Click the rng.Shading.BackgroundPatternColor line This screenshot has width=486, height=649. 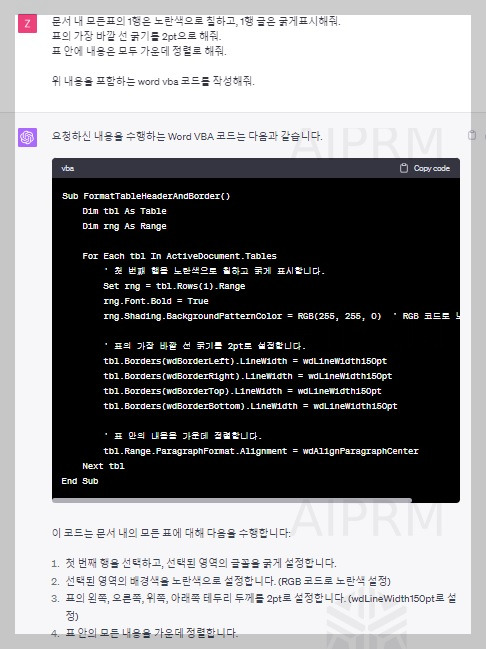[x=281, y=316]
